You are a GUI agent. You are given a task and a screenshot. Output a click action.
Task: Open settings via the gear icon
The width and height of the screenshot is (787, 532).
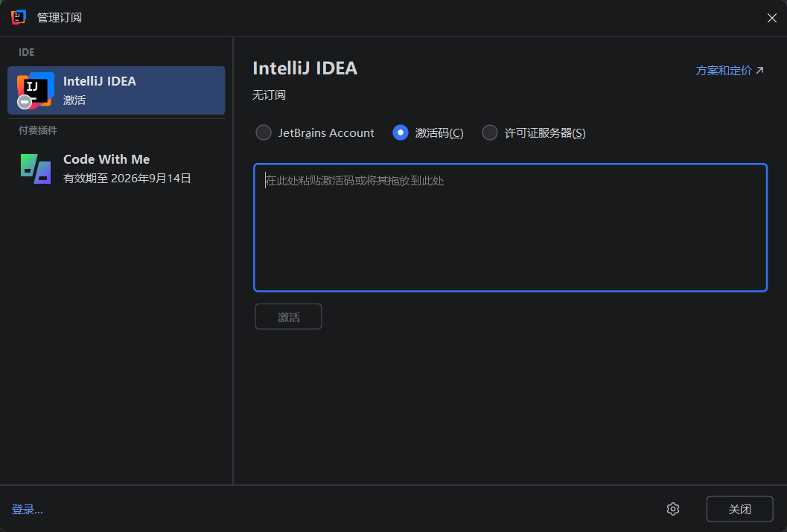point(673,509)
